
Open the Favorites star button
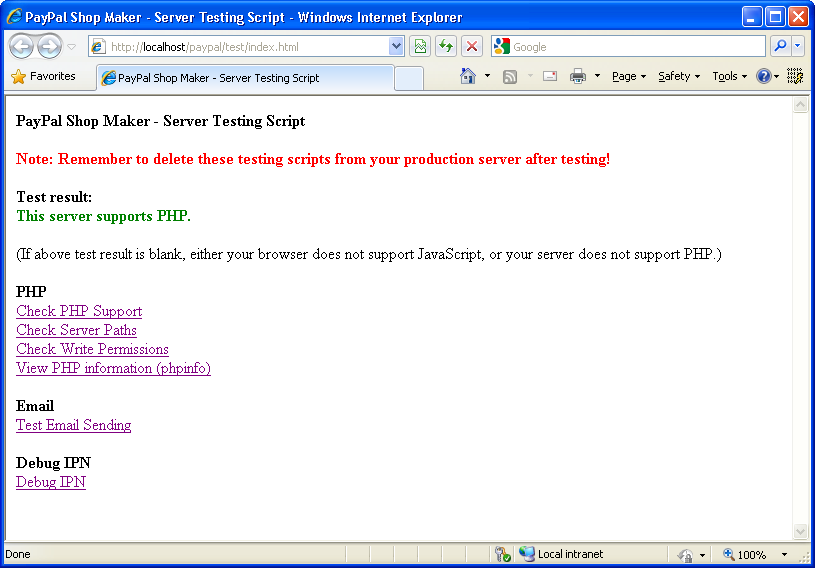coord(43,76)
